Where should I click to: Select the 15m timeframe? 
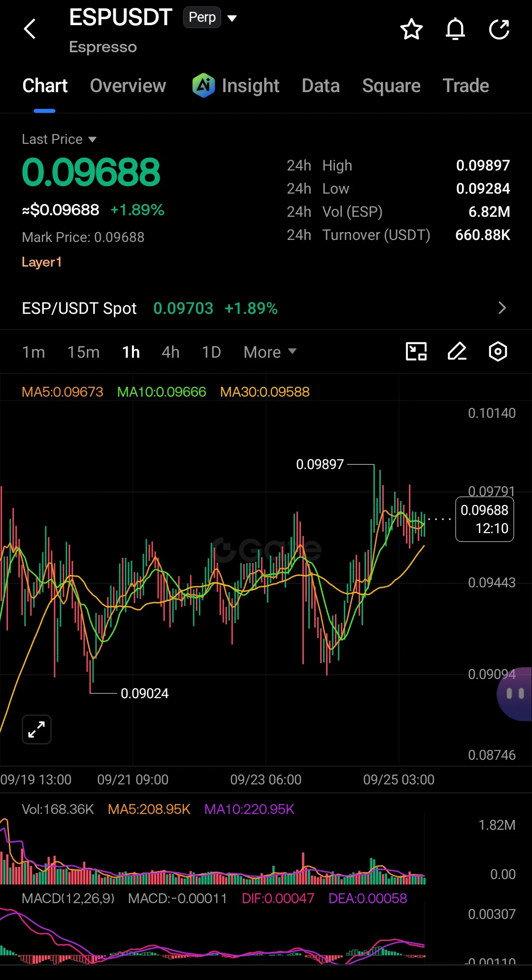(x=83, y=352)
